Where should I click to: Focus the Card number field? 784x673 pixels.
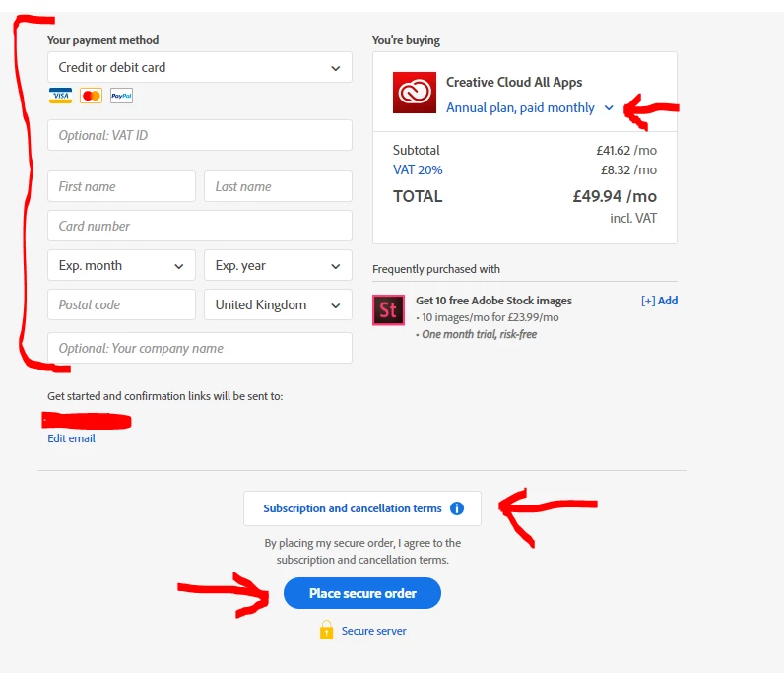click(x=200, y=226)
